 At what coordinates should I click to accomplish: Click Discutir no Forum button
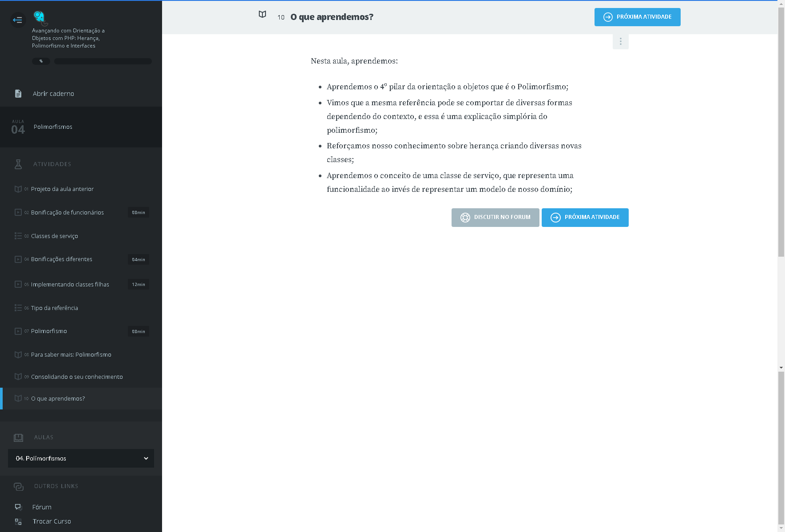coord(495,217)
